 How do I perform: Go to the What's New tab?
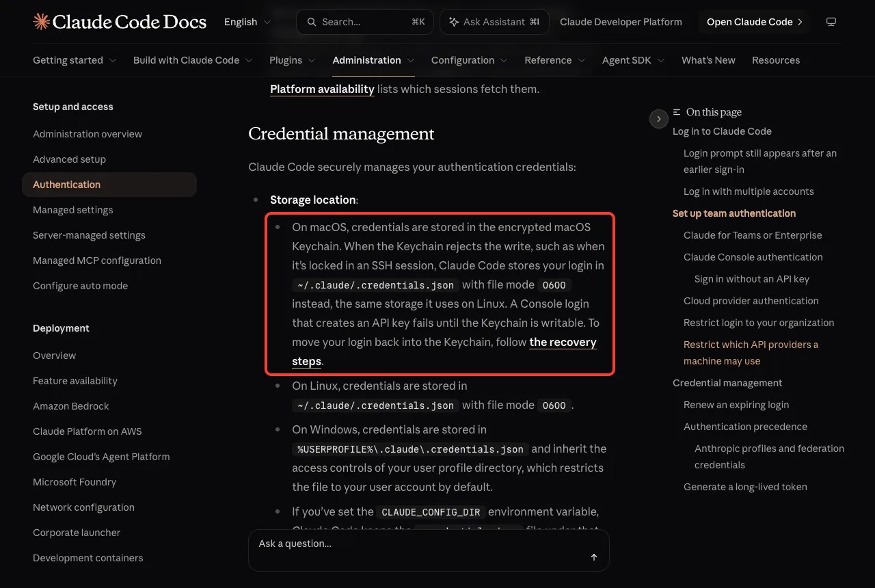[708, 60]
